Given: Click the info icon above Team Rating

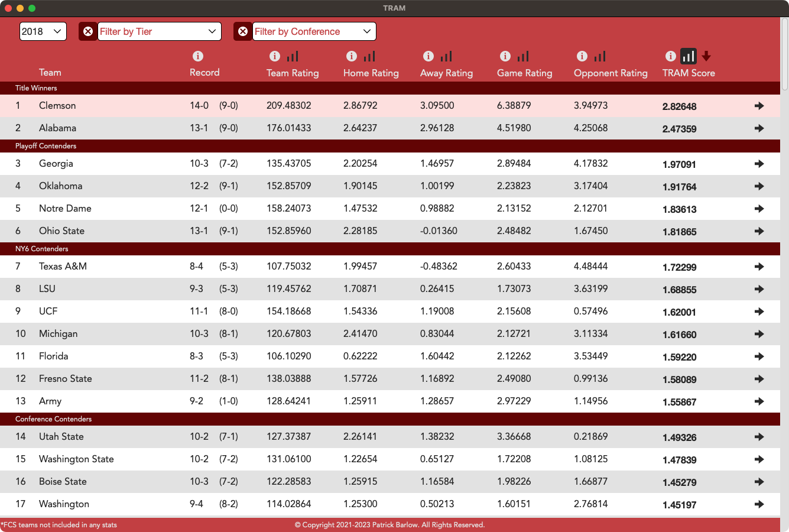Looking at the screenshot, I should coord(275,56).
